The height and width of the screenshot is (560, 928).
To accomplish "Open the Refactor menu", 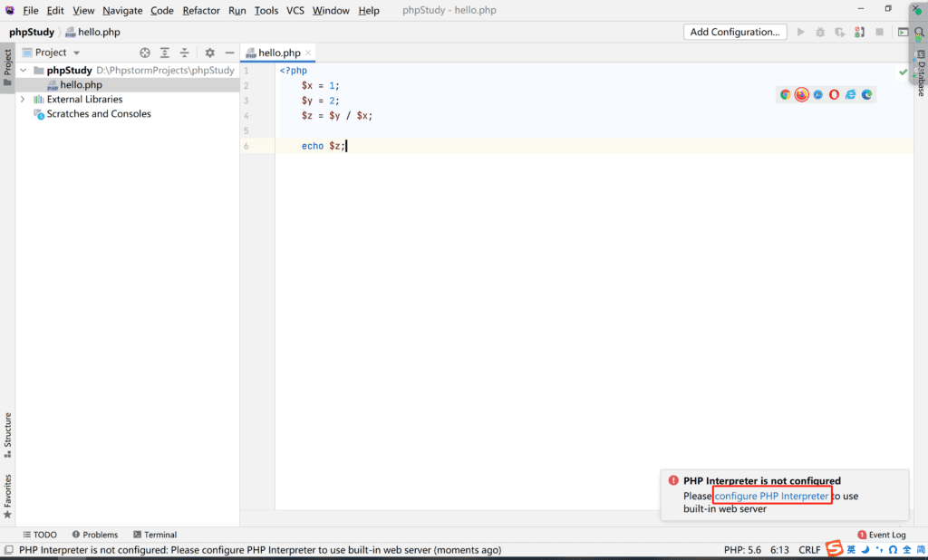I will pyautogui.click(x=200, y=10).
